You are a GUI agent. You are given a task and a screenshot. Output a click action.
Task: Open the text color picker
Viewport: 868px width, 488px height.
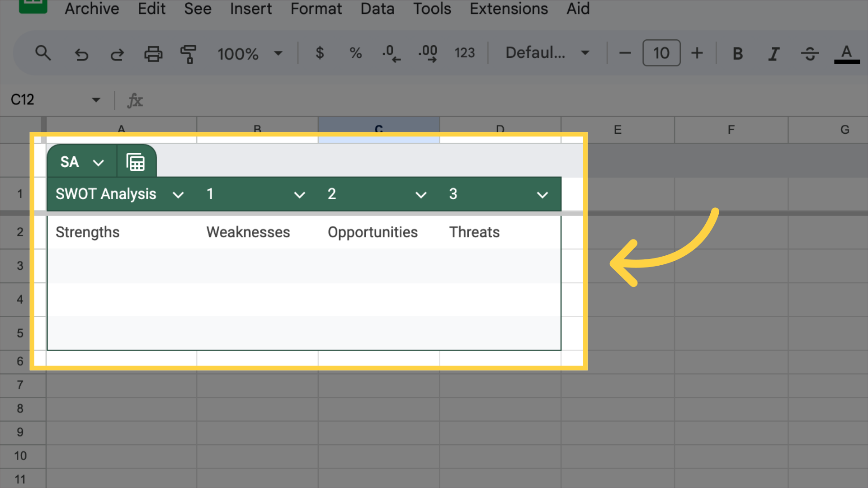pyautogui.click(x=847, y=54)
